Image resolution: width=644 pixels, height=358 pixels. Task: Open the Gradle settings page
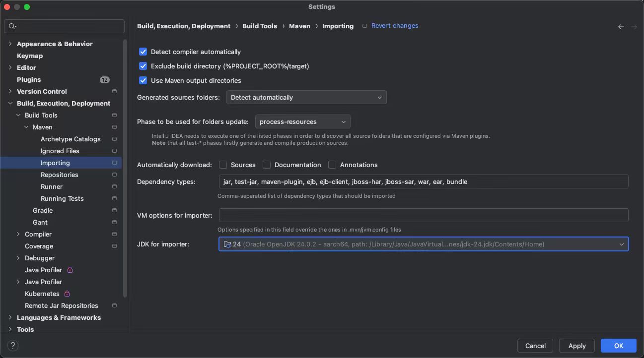(43, 210)
